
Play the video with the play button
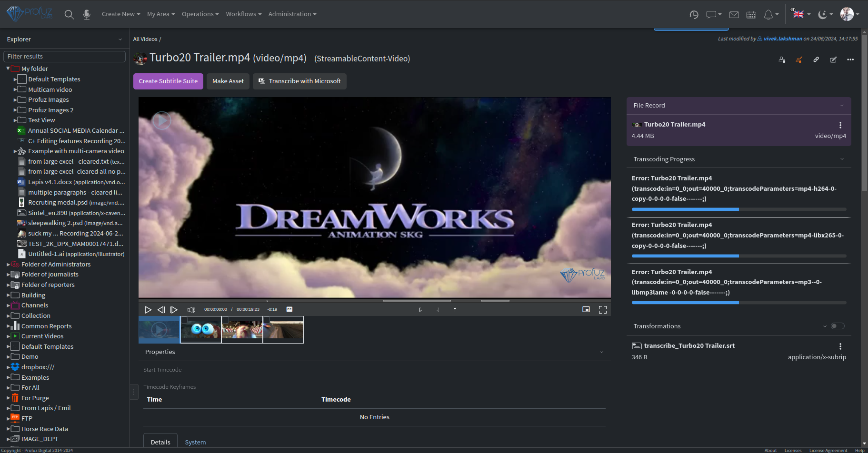tap(148, 310)
